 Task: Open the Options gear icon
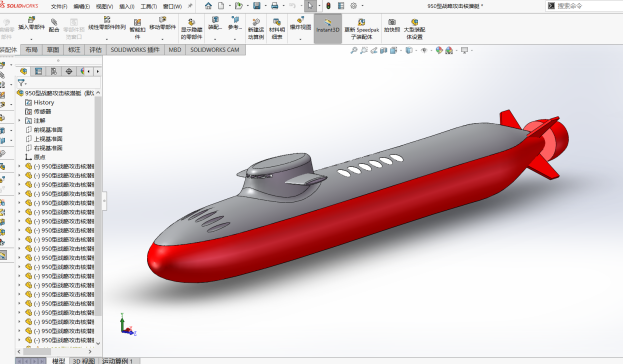354,6
